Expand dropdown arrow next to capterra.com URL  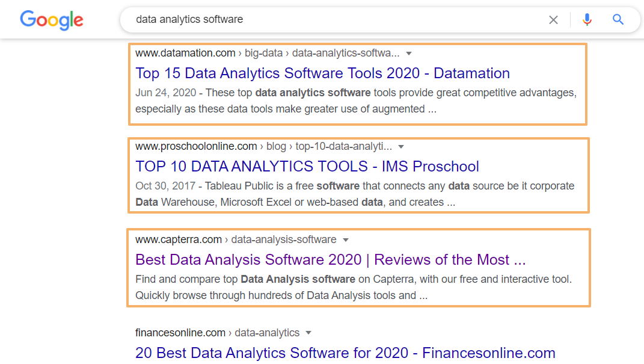(345, 240)
